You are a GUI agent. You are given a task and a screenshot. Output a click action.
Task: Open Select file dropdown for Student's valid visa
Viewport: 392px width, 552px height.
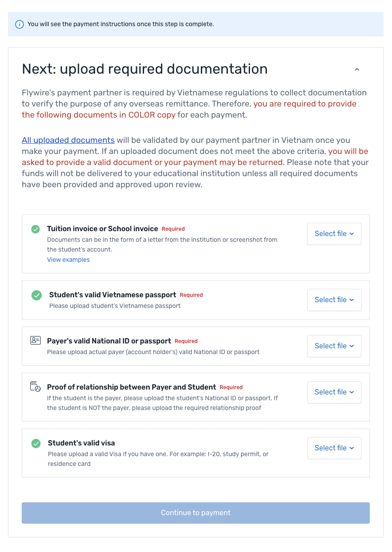pos(334,448)
